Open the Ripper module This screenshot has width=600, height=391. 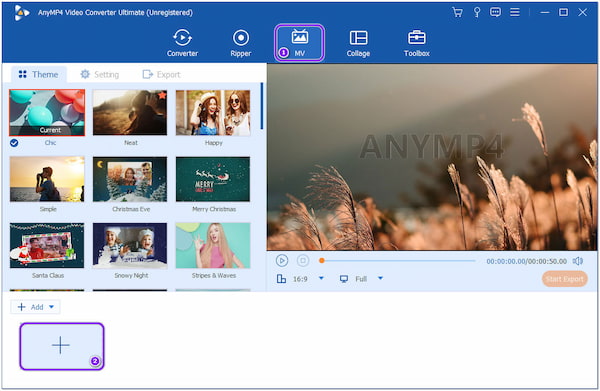click(241, 43)
